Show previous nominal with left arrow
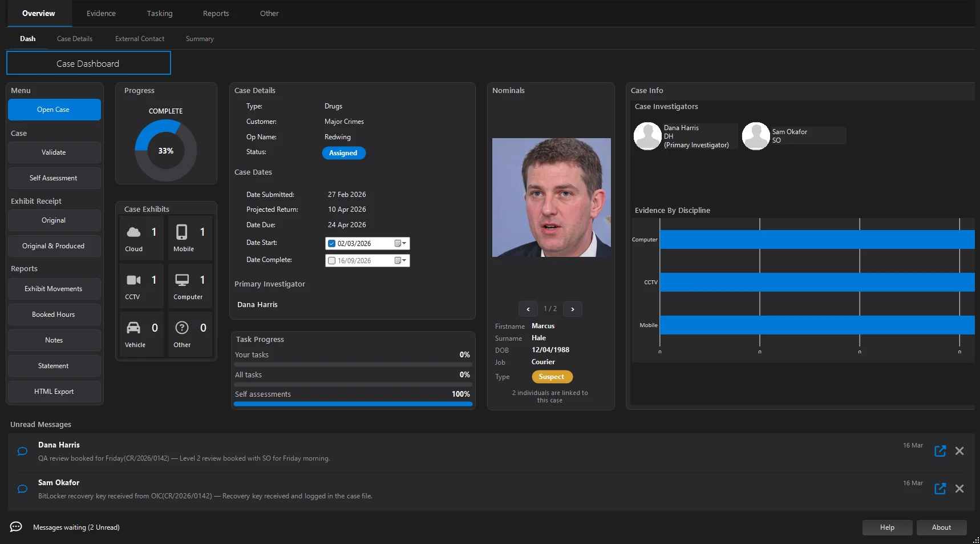Viewport: 980px width, 544px height. [x=528, y=309]
